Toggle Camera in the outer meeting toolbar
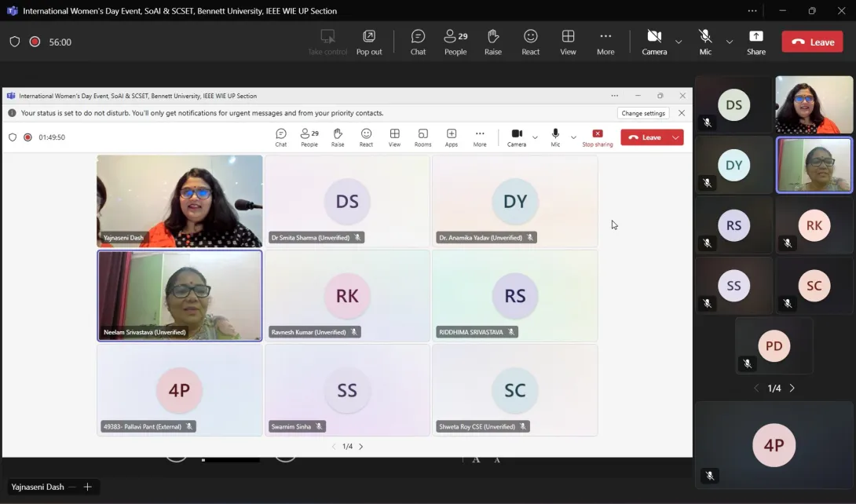 (654, 42)
